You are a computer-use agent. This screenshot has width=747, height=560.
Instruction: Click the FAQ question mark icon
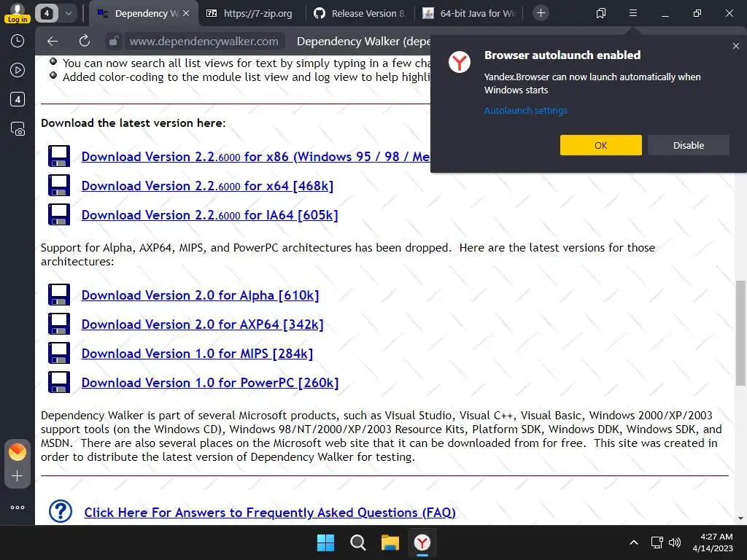click(61, 511)
